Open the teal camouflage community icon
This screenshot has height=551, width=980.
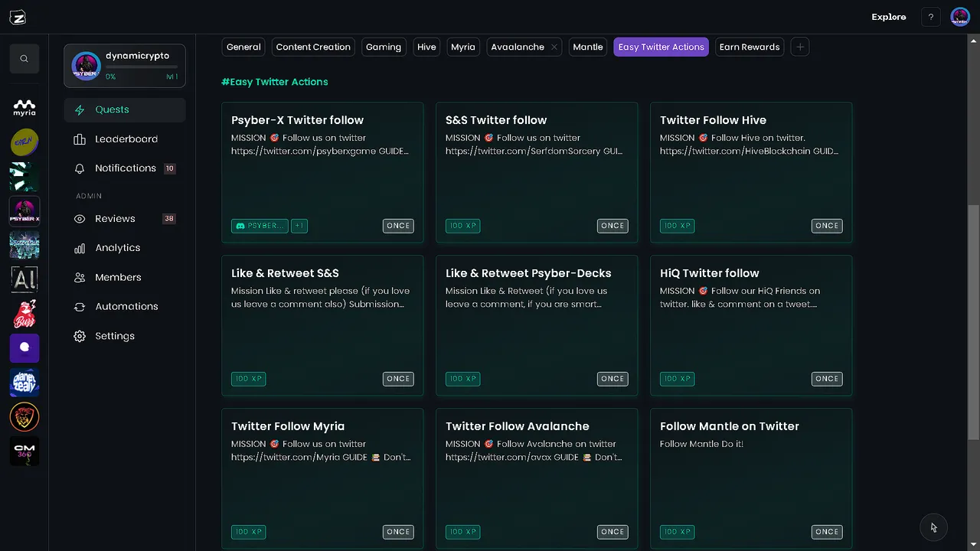24,176
